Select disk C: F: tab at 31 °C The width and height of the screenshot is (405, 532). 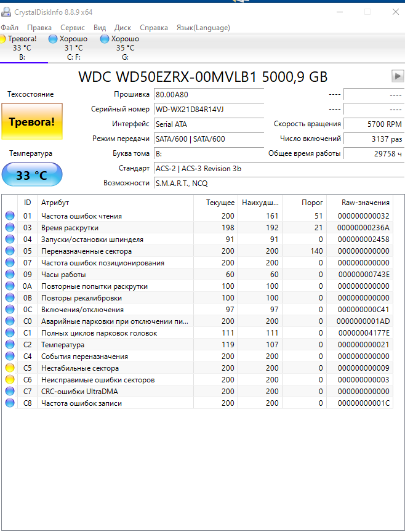coord(69,48)
